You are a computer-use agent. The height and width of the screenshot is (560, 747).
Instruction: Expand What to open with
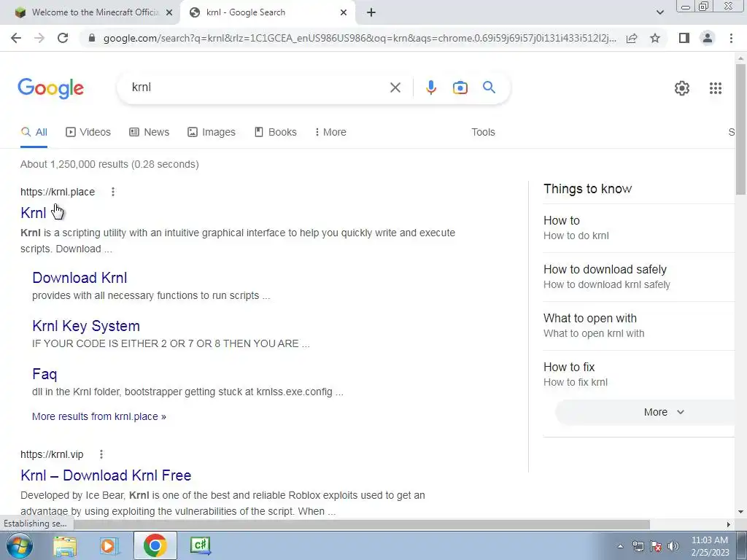[x=638, y=326]
